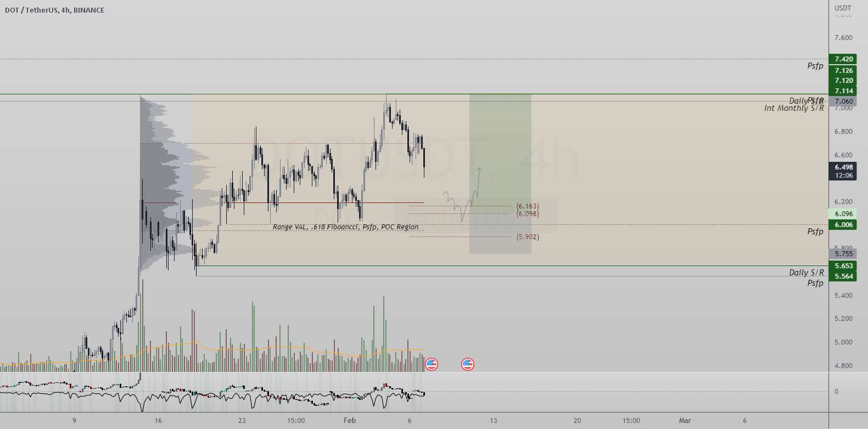Click the 16 date label on time axis
The width and height of the screenshot is (868, 429).
[x=158, y=421]
